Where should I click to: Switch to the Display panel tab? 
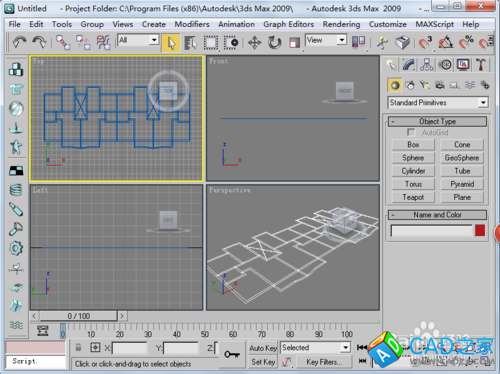point(463,65)
